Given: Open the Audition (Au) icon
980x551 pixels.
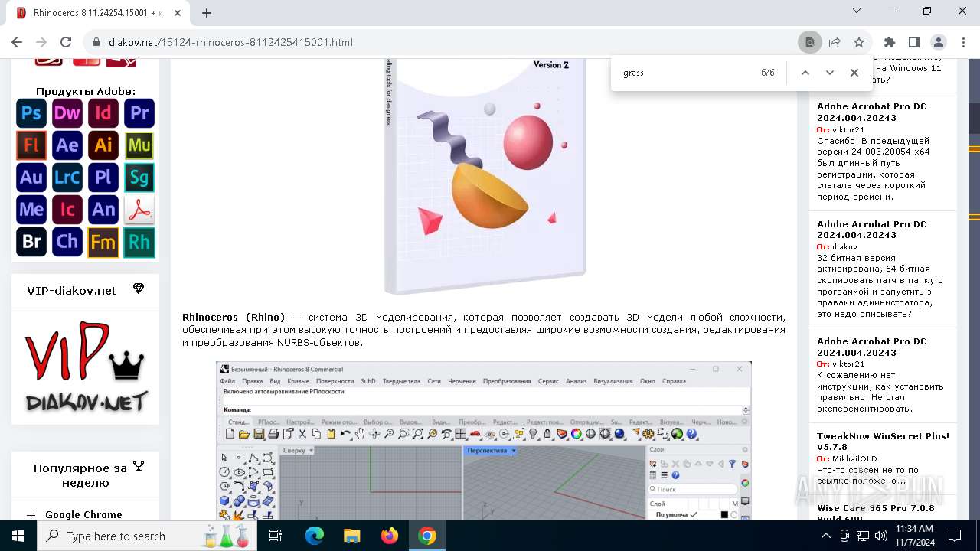Looking at the screenshot, I should [31, 178].
